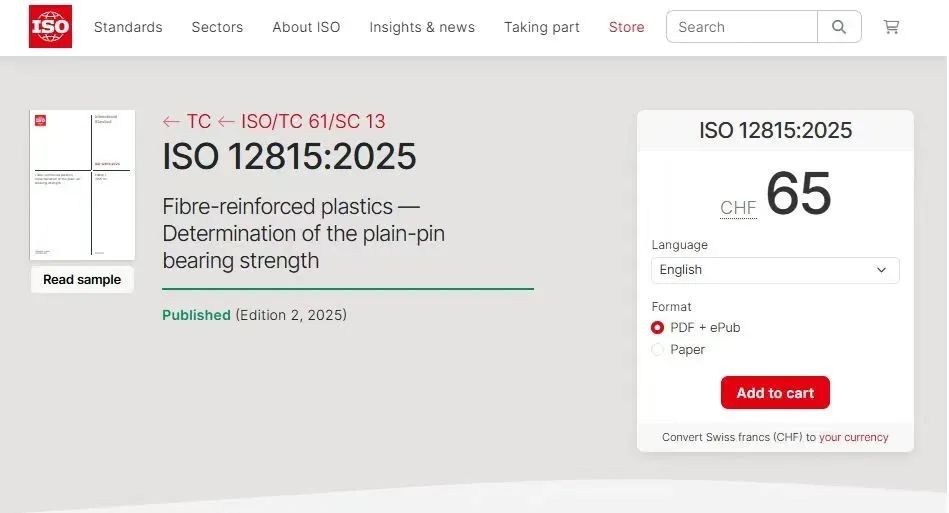Viewport: 949px width, 513px height.
Task: Click the TC breadcrumb link
Action: pos(199,122)
